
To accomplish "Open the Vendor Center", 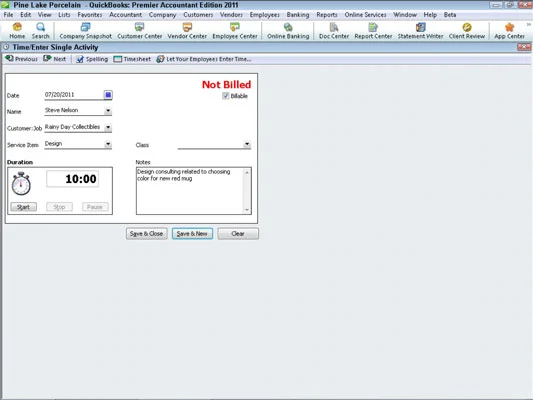I will click(187, 31).
